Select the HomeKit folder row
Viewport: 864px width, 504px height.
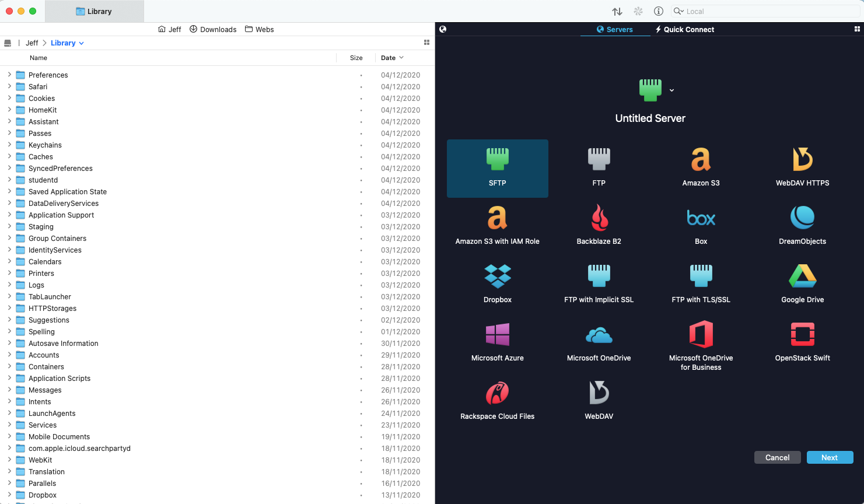pyautogui.click(x=217, y=110)
